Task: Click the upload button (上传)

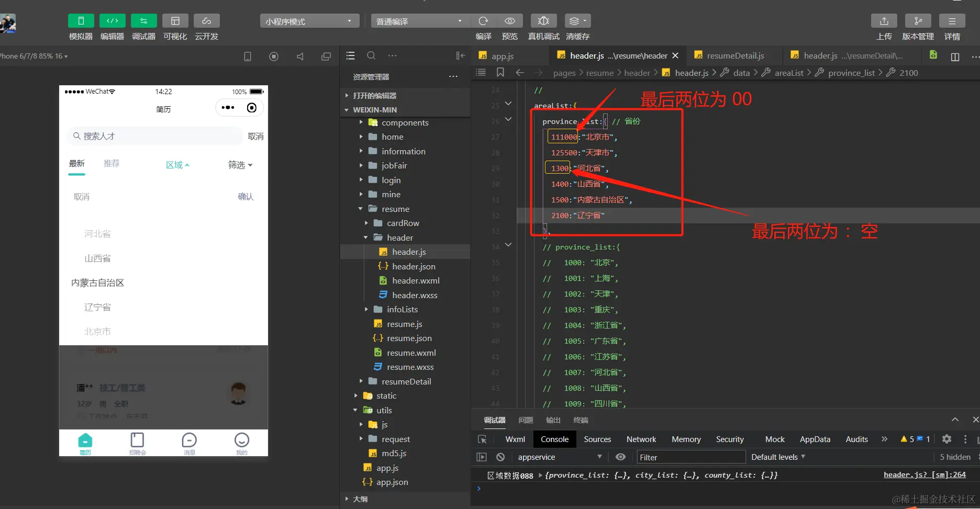Action: [884, 21]
